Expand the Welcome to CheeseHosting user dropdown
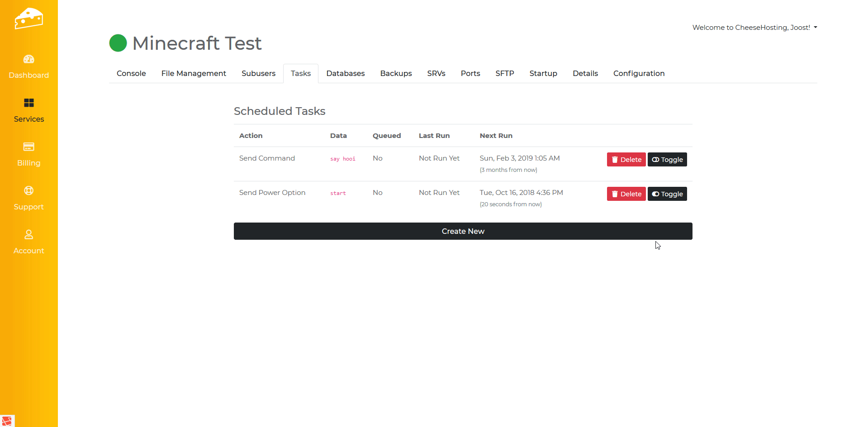 click(754, 28)
